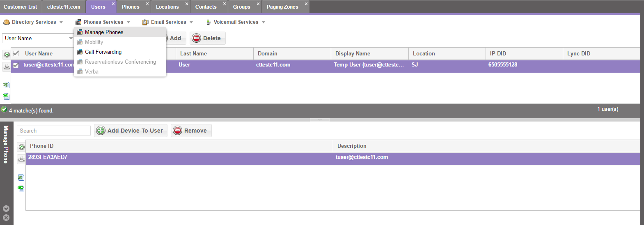Viewport: 644px width, 225px height.
Task: Click the green check status icon
Action: click(4, 109)
